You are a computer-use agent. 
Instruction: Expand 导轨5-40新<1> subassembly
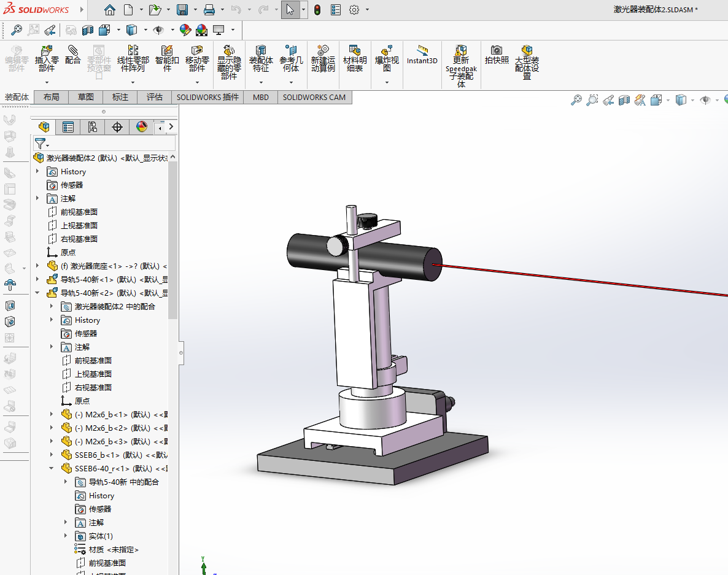(x=37, y=279)
